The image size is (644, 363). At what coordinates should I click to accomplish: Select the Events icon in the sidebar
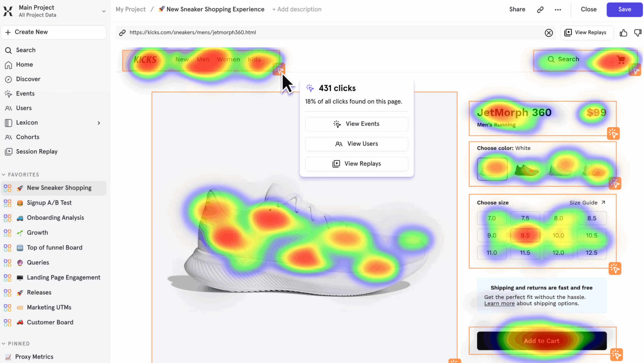8,94
